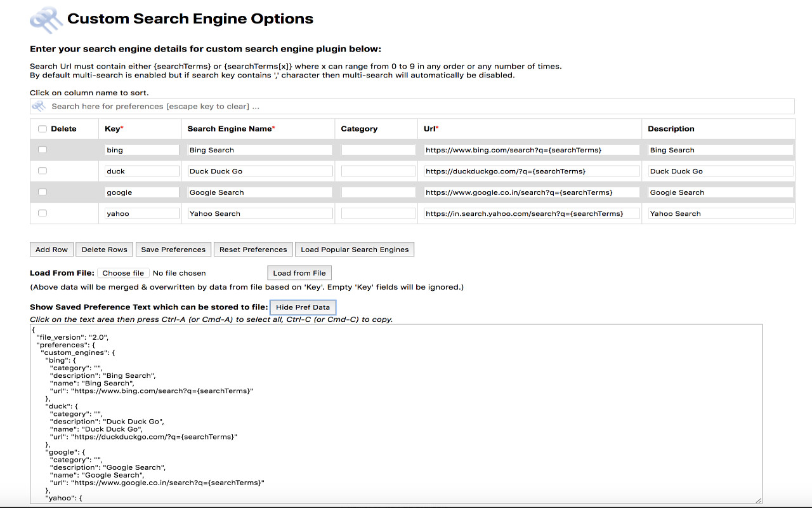Click the 'google' key input field
Screen dimensions: 812x508
point(142,192)
